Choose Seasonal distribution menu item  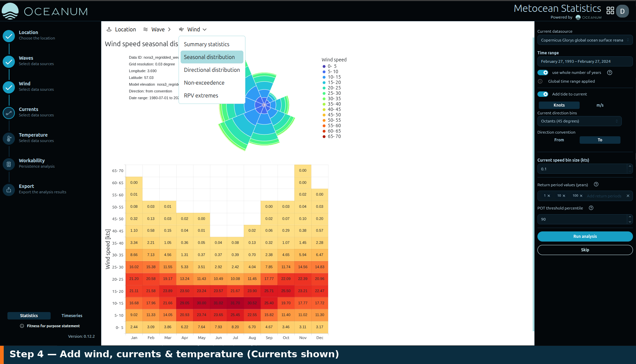click(212, 57)
